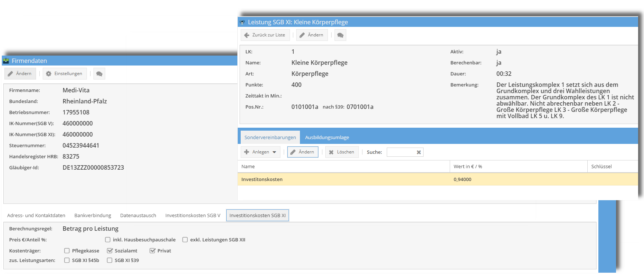Image resolution: width=644 pixels, height=276 pixels.
Task: Enable the Pflegekasse checkbox
Action: pos(67,251)
